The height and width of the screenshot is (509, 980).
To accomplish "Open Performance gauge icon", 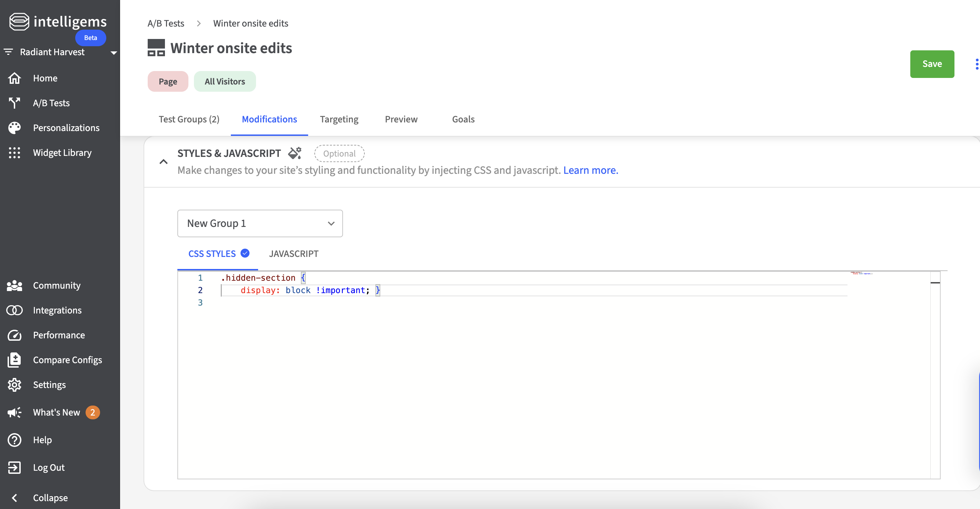I will pyautogui.click(x=14, y=335).
